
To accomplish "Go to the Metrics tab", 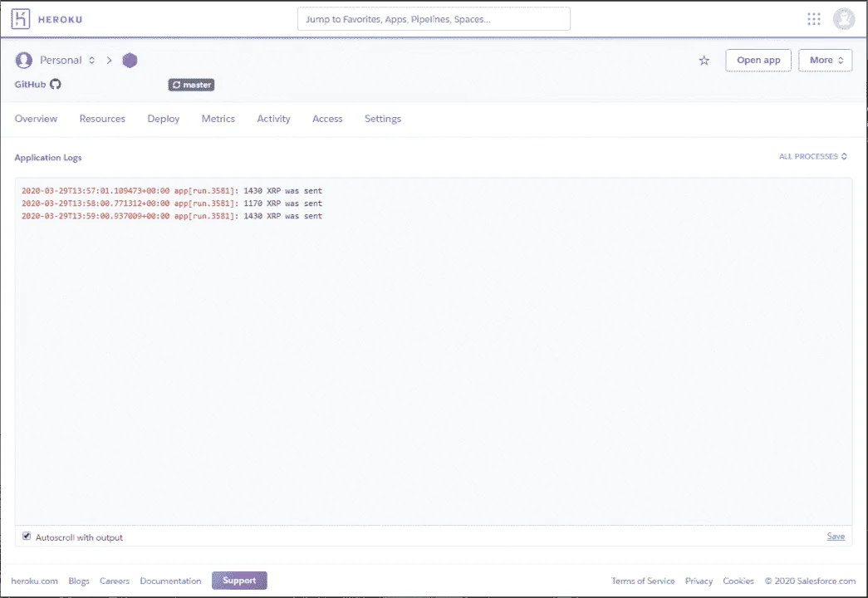I will pos(218,119).
